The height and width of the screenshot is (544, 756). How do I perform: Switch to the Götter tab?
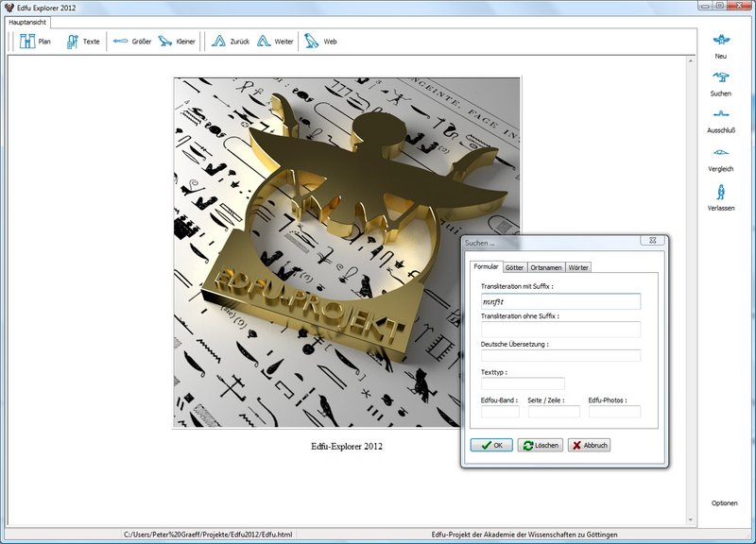pyautogui.click(x=514, y=268)
